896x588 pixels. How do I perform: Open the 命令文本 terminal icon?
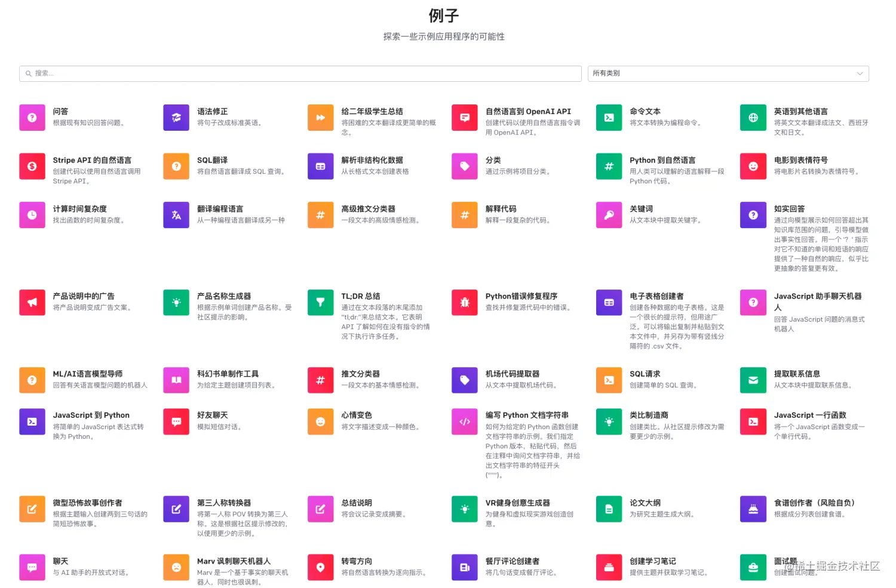click(609, 118)
